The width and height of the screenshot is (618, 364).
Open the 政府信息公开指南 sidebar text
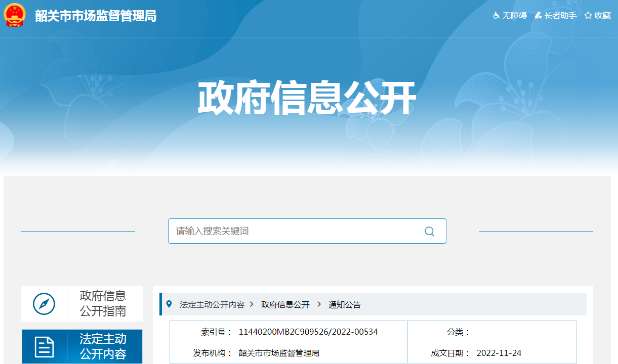(103, 303)
